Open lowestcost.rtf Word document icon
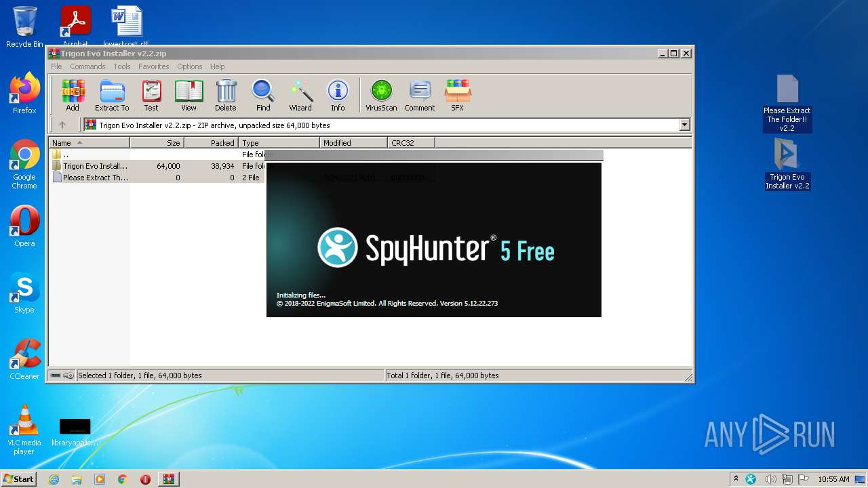The image size is (868, 488). click(x=126, y=26)
